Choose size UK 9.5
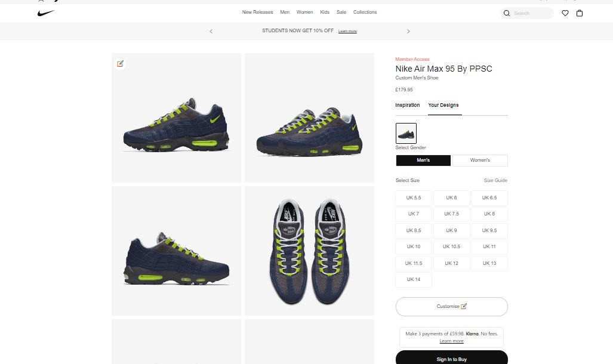 pos(489,231)
